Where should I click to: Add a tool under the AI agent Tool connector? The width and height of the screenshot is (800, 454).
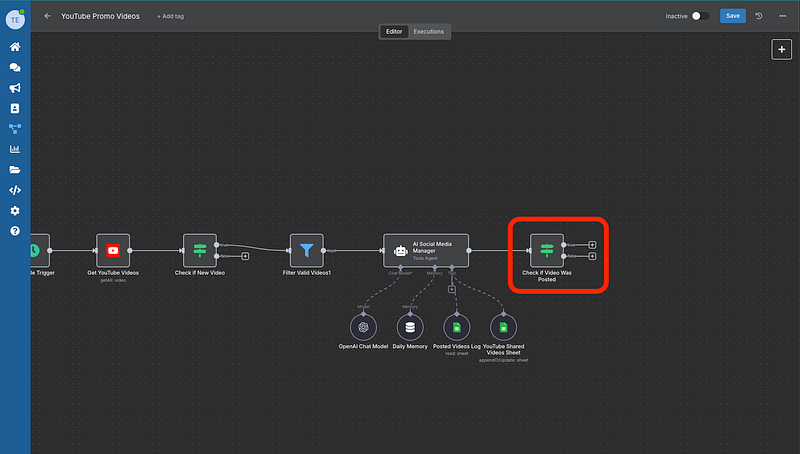pos(452,289)
